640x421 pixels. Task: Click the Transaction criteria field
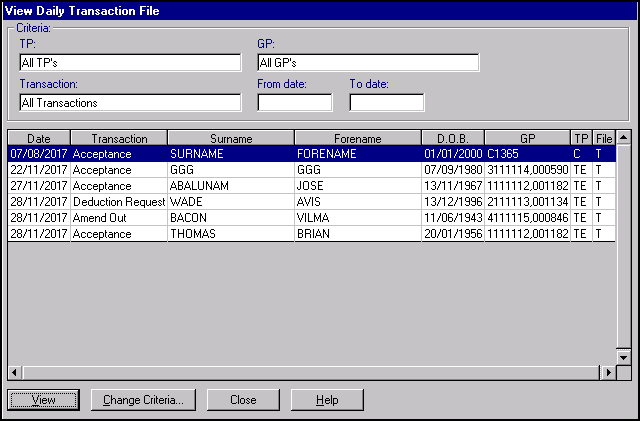[x=130, y=102]
